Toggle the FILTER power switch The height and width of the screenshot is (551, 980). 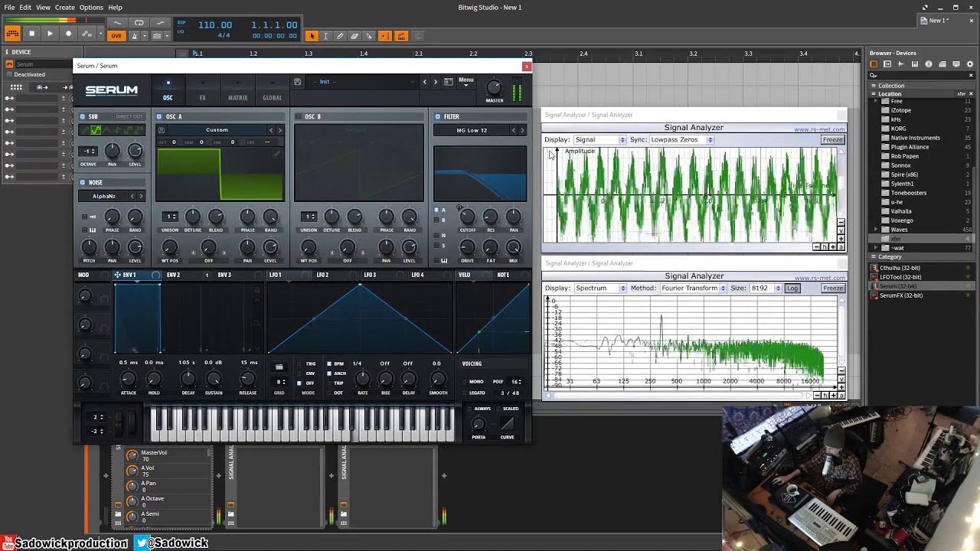[x=438, y=117]
